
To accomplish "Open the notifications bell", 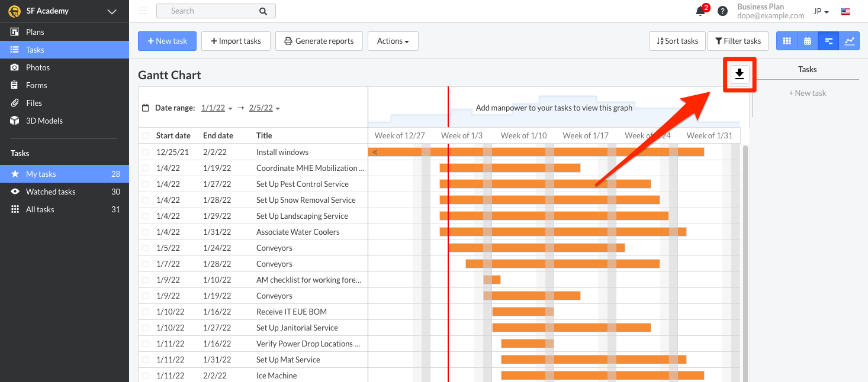I will (x=700, y=11).
